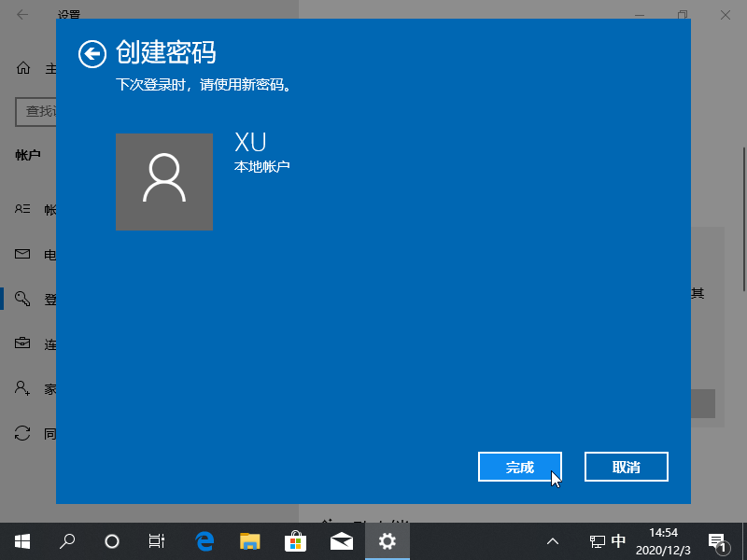
Task: Select Sync your settings in sidebar
Action: point(23,432)
